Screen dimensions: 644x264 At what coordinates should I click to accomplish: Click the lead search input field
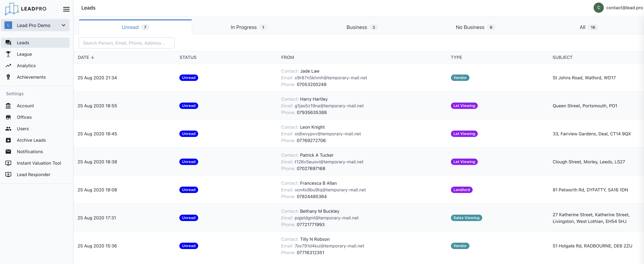(x=127, y=43)
